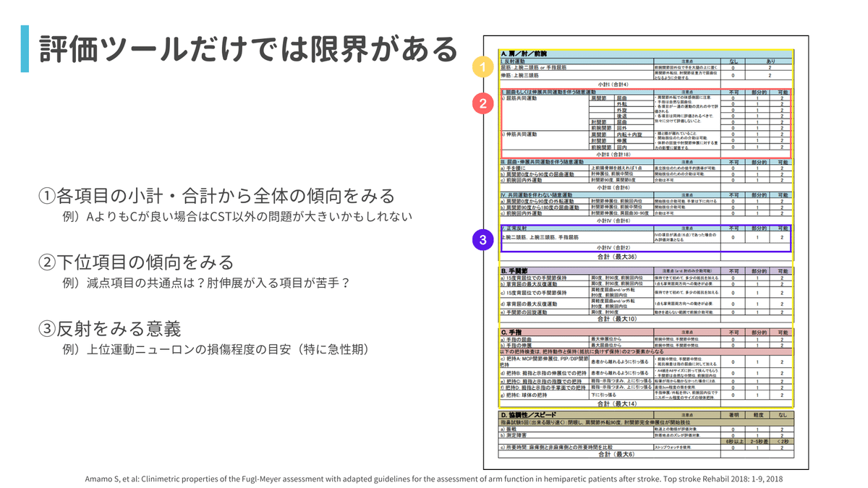Click the 'あり' column header in the reflex section
868x488 pixels.
click(x=770, y=61)
